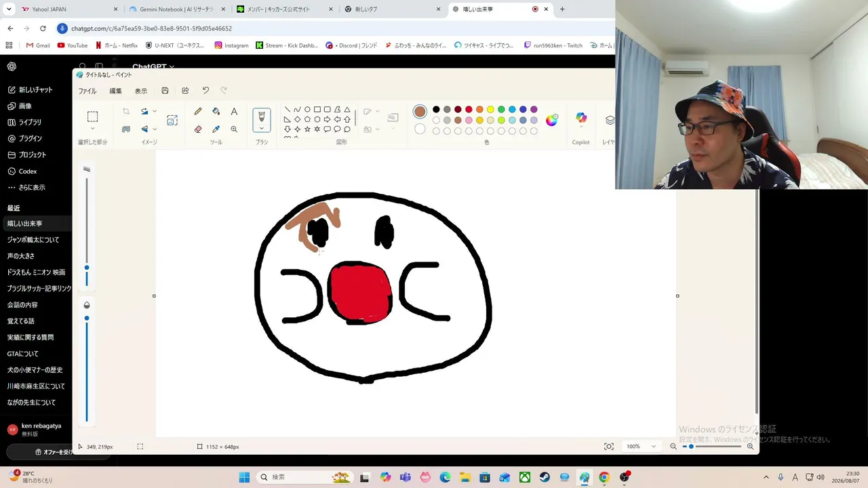
Task: Select the Pencil tool in Paint
Action: [198, 111]
